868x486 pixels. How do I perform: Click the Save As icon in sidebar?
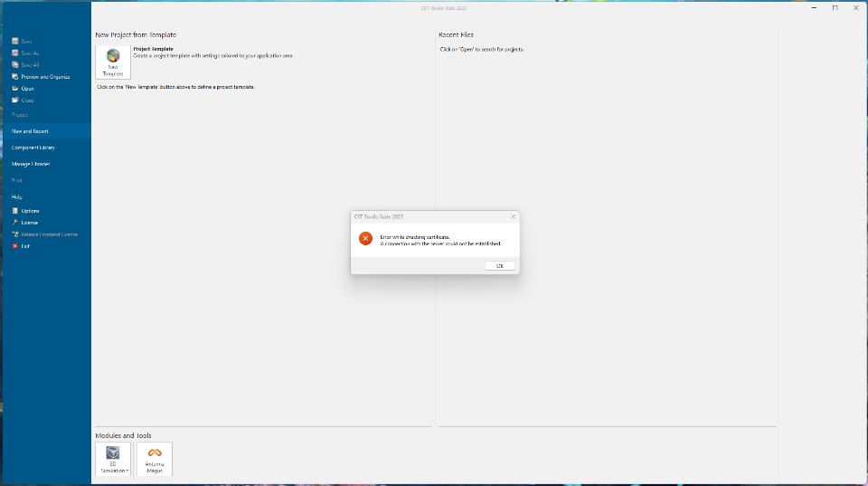coord(15,53)
